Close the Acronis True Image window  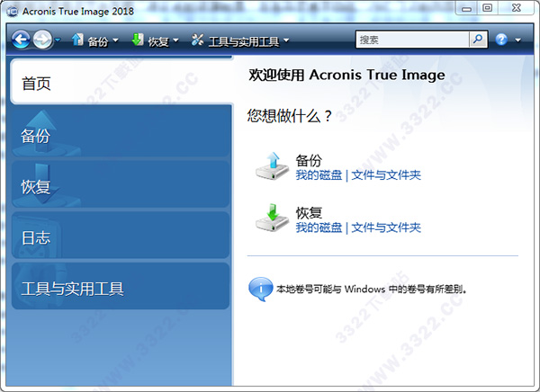(517, 8)
